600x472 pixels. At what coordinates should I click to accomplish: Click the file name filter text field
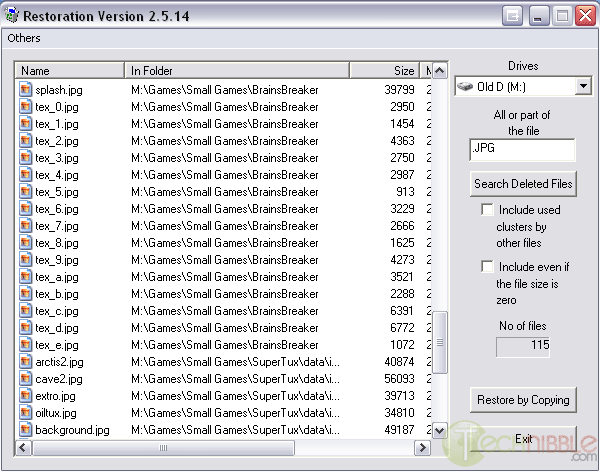tap(523, 150)
